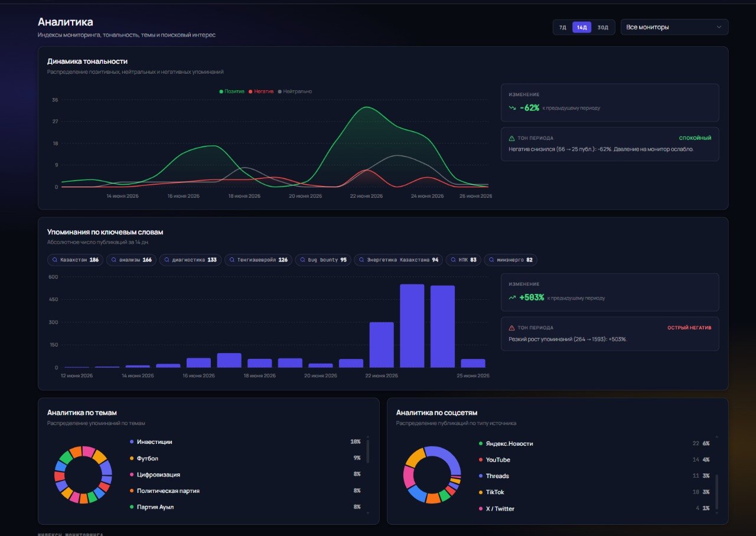Click the ОСТРЫЙ НЕГАТИВ status label
Screen dimensions: 756x536
tap(689, 328)
